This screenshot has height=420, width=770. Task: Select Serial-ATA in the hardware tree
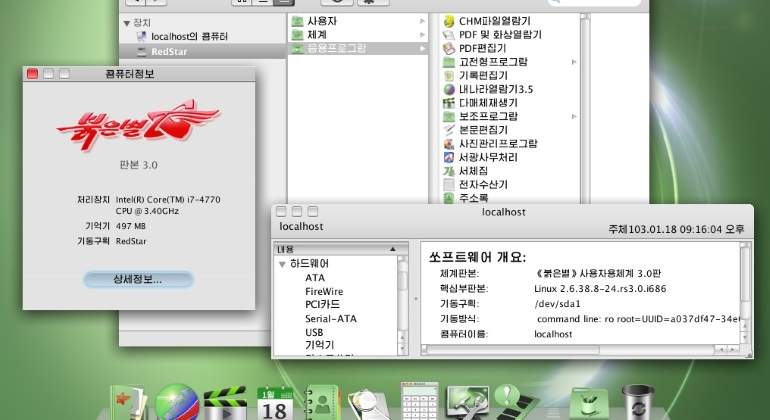tap(330, 319)
